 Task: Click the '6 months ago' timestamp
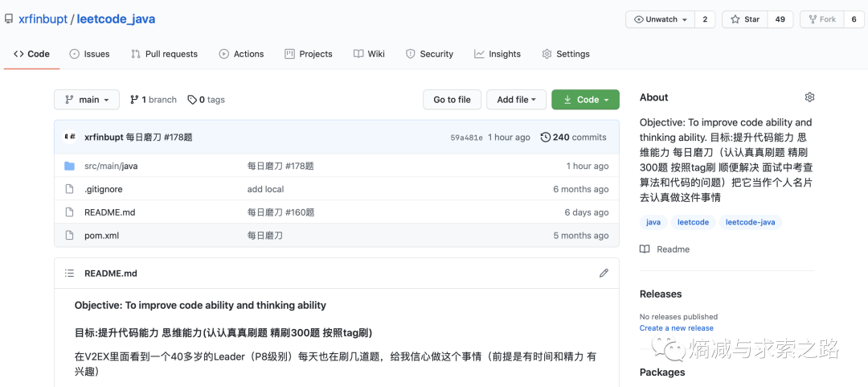[581, 189]
